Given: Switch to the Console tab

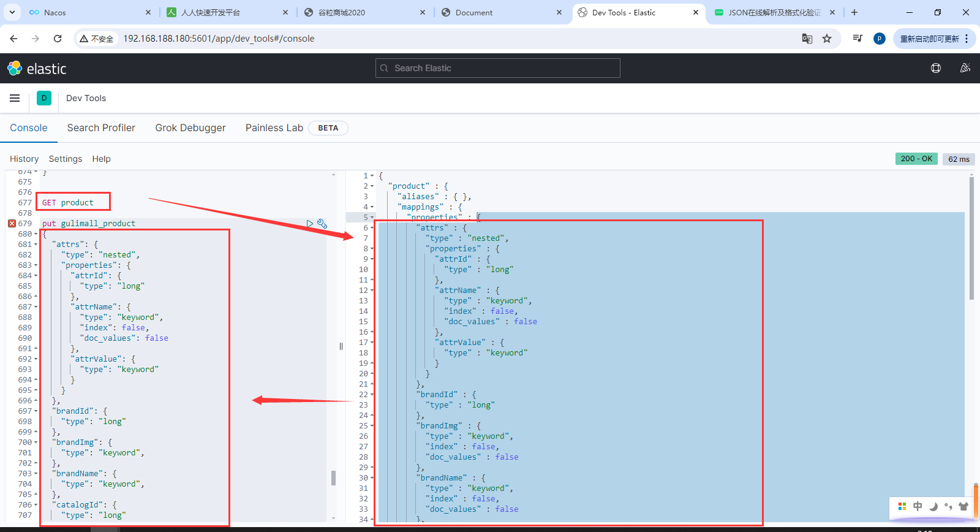Looking at the screenshot, I should (29, 127).
